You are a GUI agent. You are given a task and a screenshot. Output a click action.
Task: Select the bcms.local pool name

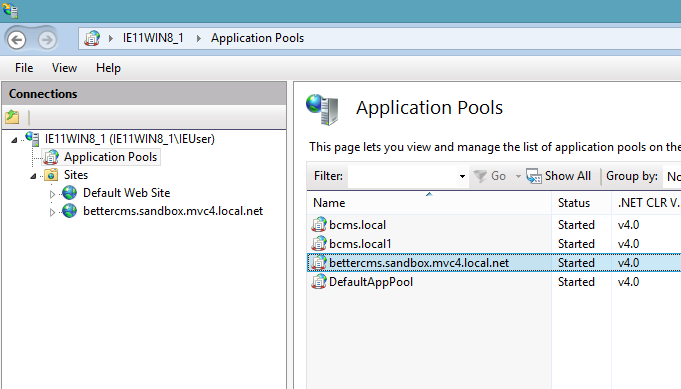click(357, 225)
